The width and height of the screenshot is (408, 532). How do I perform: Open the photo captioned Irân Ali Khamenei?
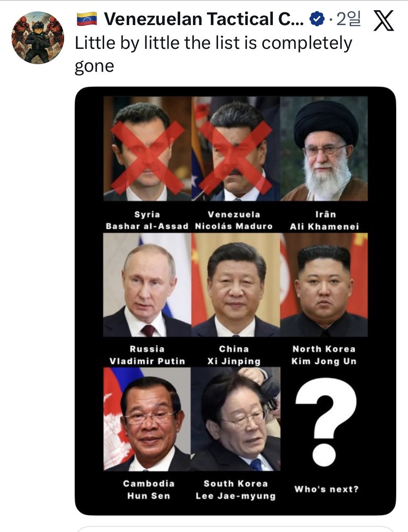pos(324,148)
